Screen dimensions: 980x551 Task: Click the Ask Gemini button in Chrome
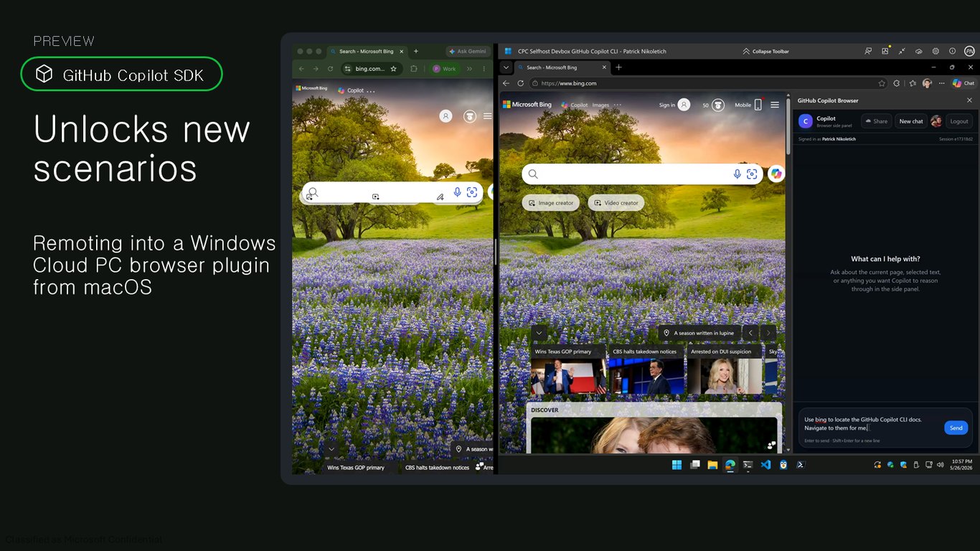coord(467,52)
